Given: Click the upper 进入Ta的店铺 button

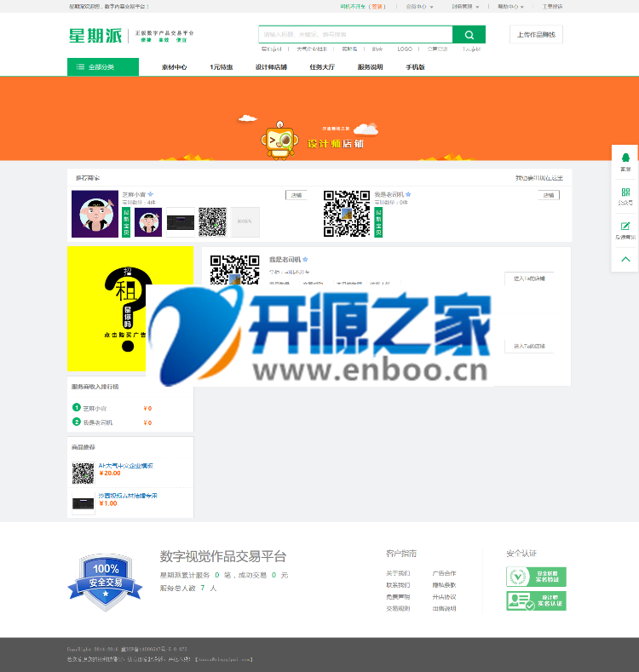Looking at the screenshot, I should tap(529, 279).
